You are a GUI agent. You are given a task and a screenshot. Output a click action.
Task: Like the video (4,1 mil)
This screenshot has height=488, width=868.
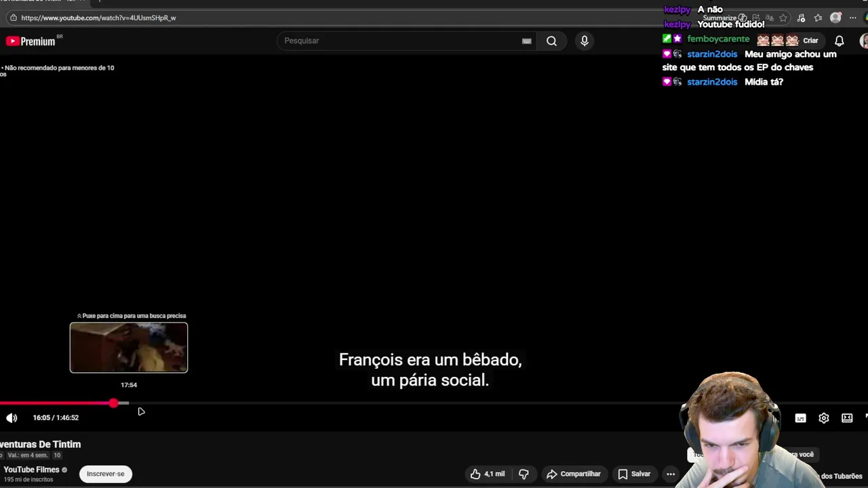[x=487, y=474]
